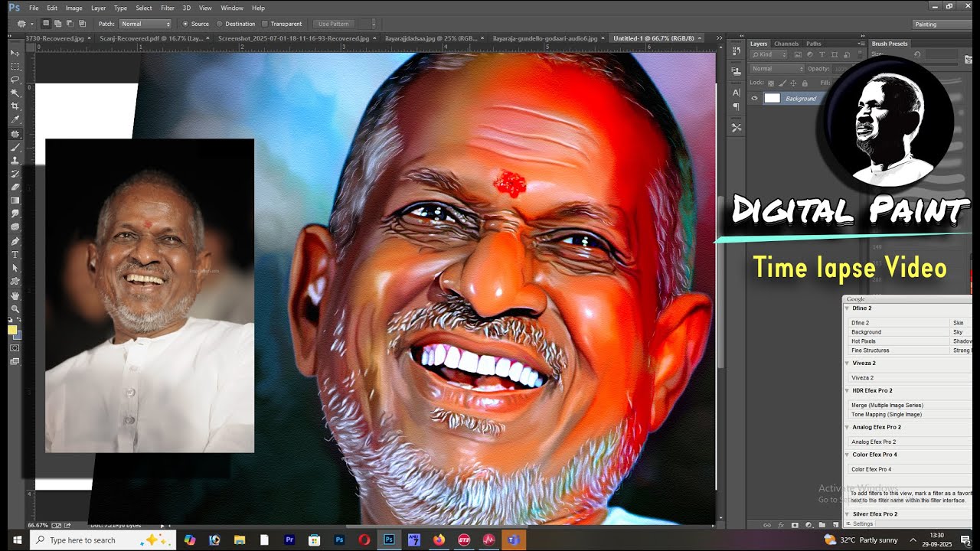This screenshot has width=980, height=551.
Task: Click the Use Pattern button
Action: [x=334, y=24]
